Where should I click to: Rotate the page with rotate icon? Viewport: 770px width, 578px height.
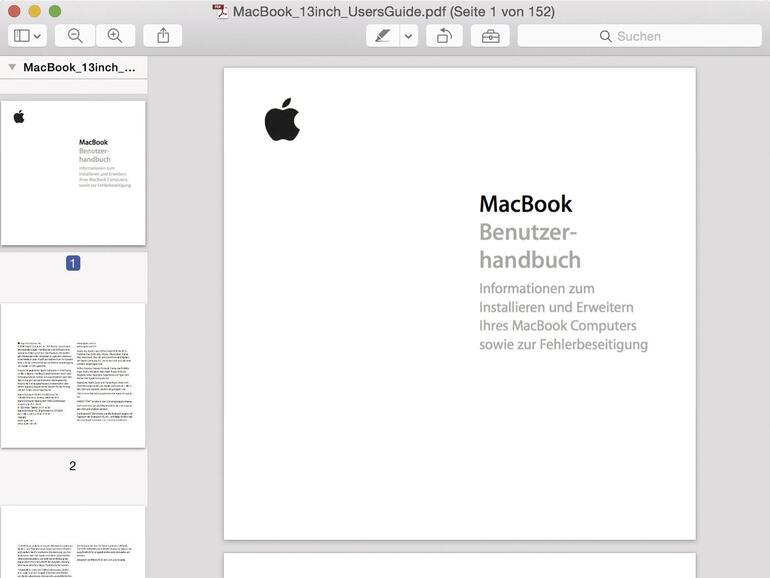pos(444,36)
